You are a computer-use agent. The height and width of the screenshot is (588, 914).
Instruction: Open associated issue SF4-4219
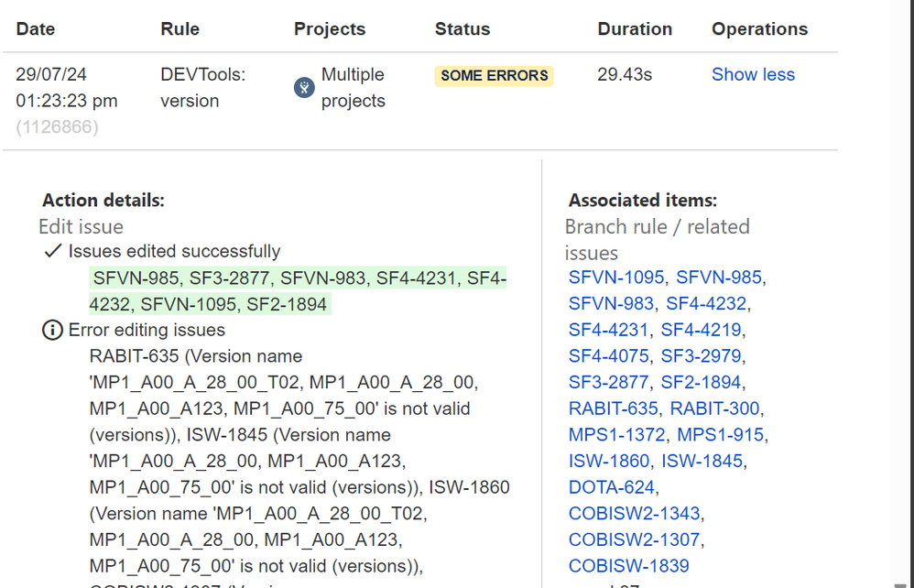point(701,330)
